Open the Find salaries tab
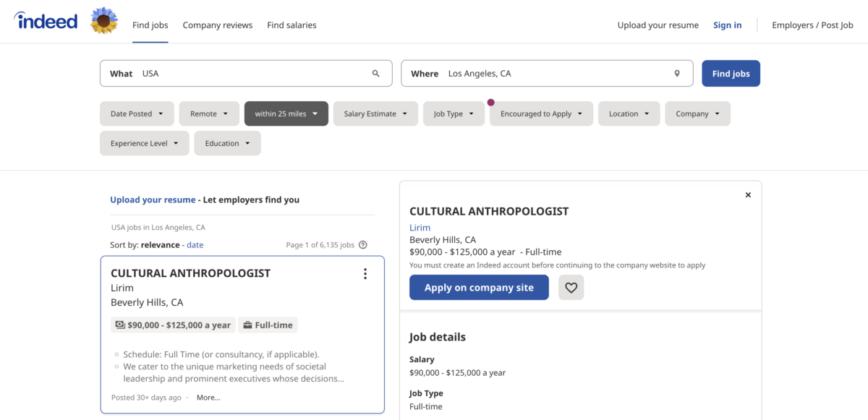The height and width of the screenshot is (420, 868). point(292,25)
